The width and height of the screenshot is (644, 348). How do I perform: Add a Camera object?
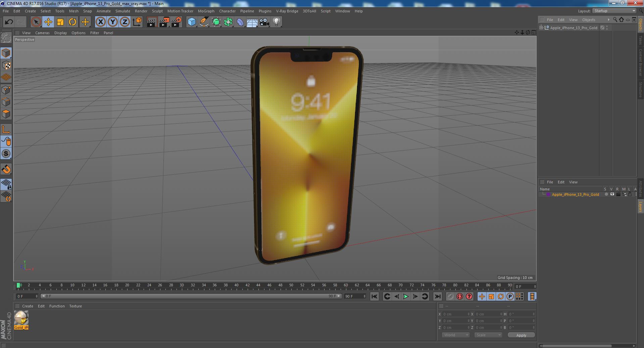(x=264, y=22)
